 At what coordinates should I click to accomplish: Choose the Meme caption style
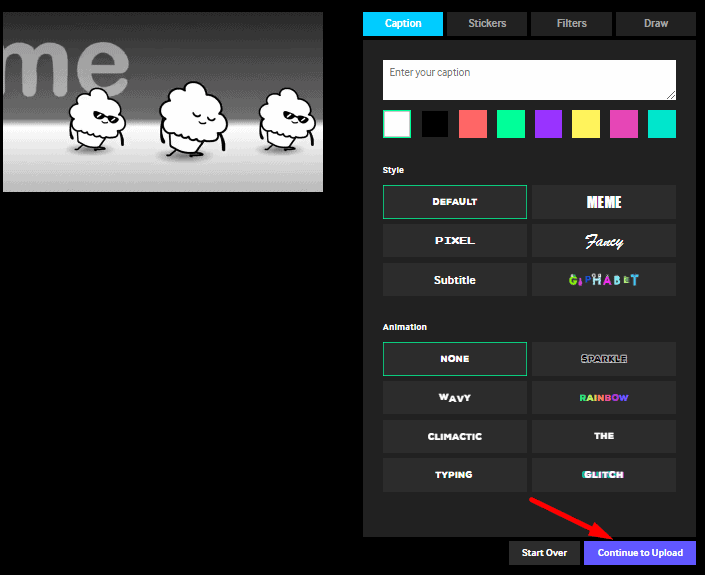point(604,202)
